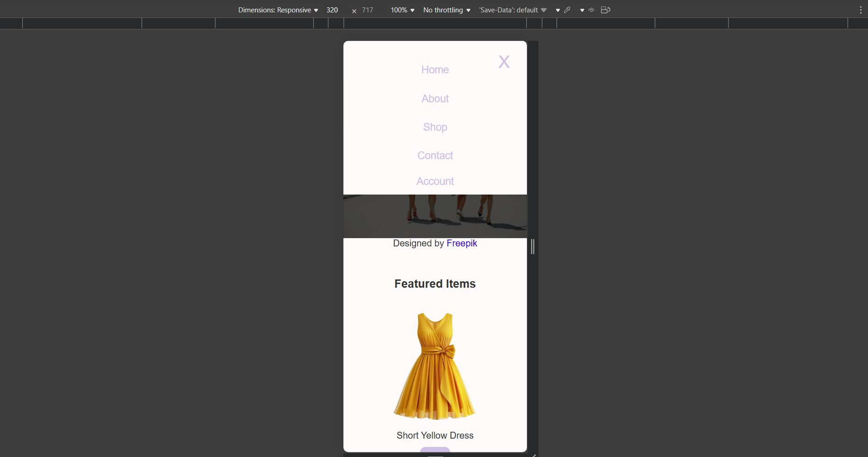The height and width of the screenshot is (457, 868).
Task: Open the Account menu item
Action: click(x=435, y=181)
